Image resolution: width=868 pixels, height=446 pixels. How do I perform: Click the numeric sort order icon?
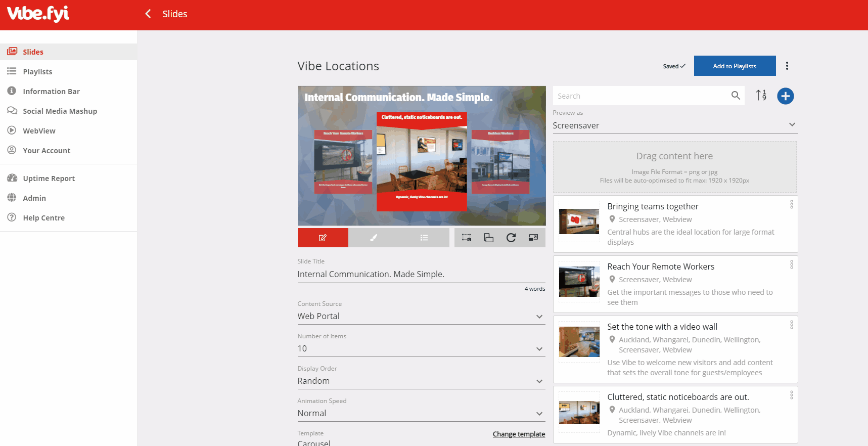[x=761, y=96]
